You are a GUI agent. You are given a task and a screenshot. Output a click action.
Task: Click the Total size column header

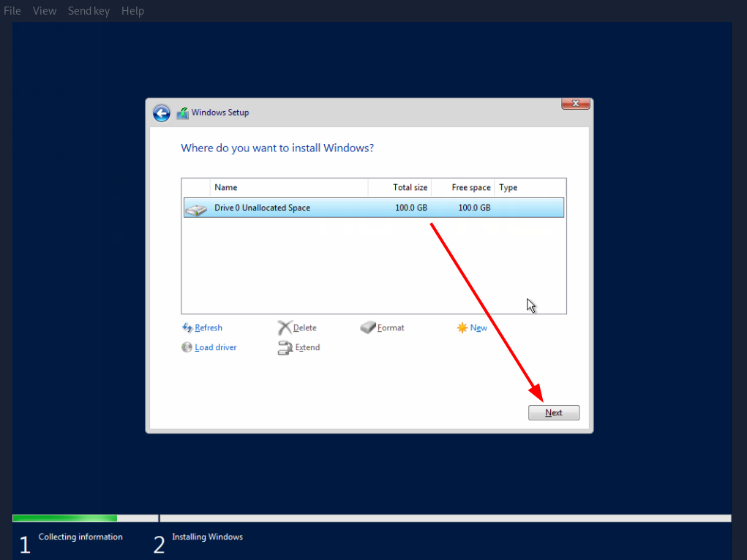[399, 187]
